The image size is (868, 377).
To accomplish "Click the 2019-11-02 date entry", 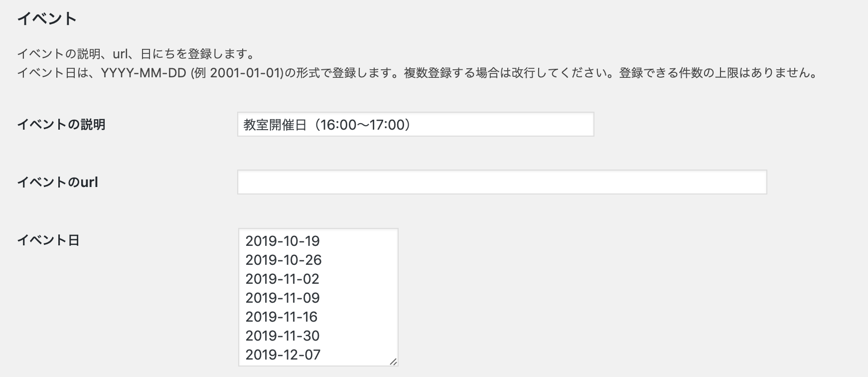I will tap(282, 279).
